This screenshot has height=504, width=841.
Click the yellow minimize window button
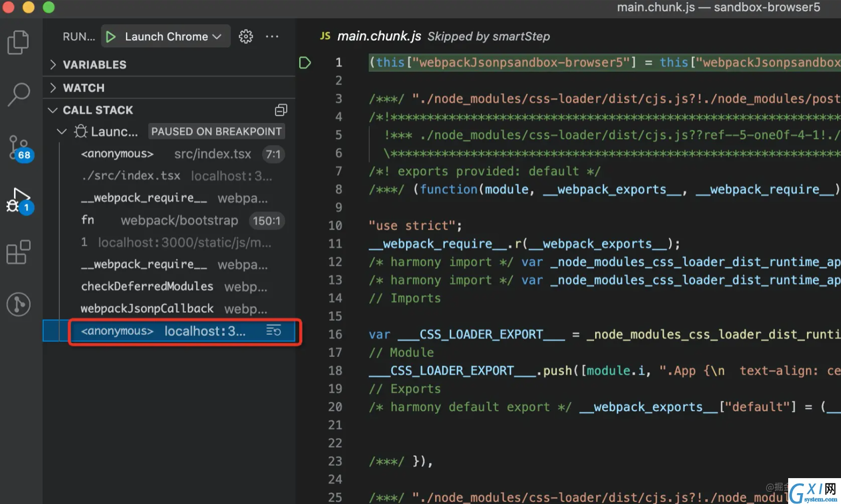point(29,7)
